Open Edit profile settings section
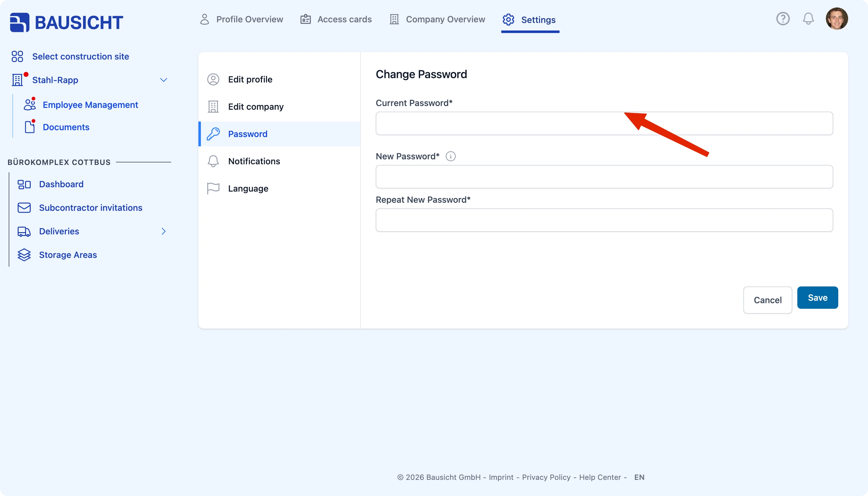The width and height of the screenshot is (868, 496). tap(279, 79)
